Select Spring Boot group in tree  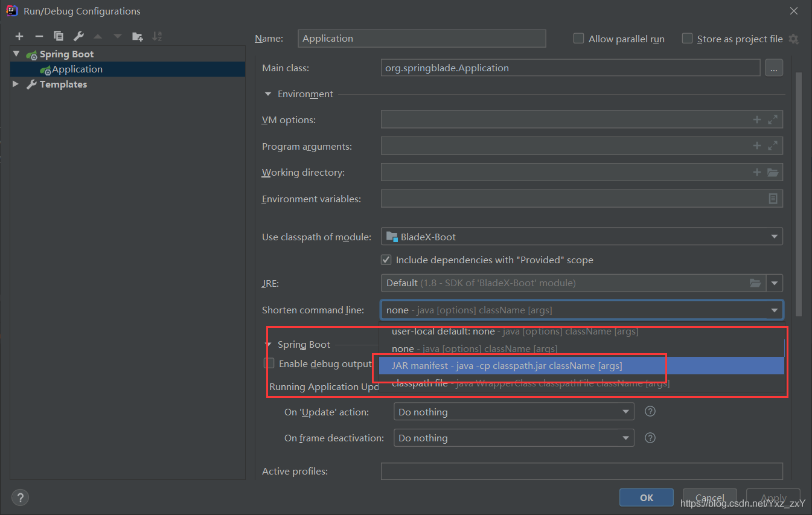127,54
